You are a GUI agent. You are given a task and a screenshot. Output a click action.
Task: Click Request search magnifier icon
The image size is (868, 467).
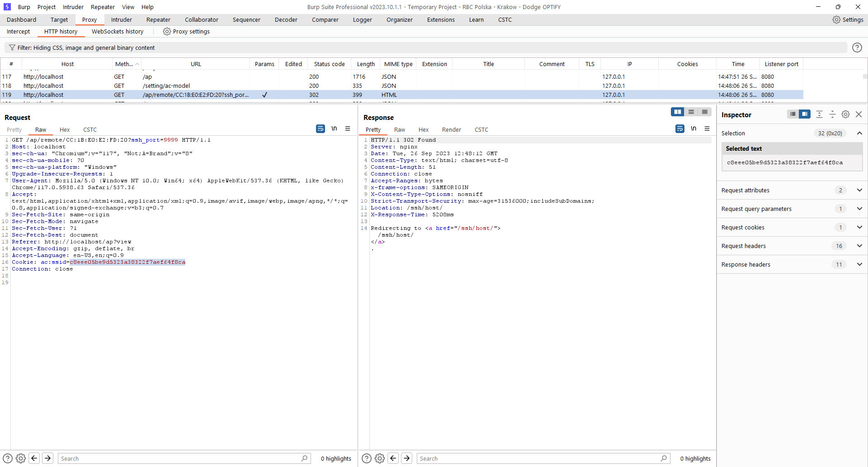[x=304, y=458]
